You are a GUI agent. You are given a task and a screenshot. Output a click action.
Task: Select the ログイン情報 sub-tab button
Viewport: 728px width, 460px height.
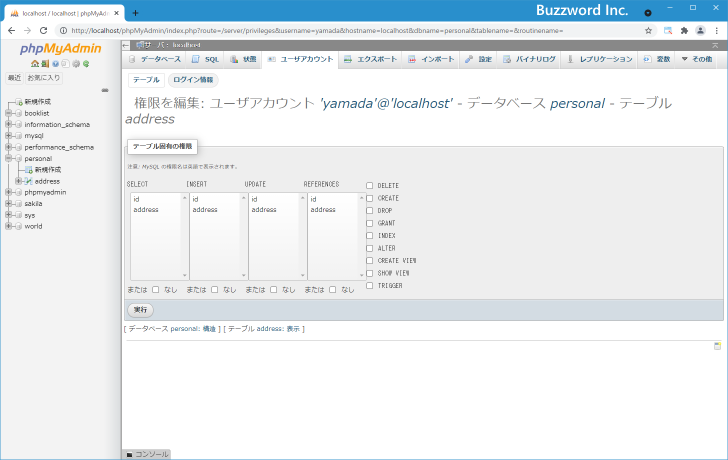[x=193, y=80]
